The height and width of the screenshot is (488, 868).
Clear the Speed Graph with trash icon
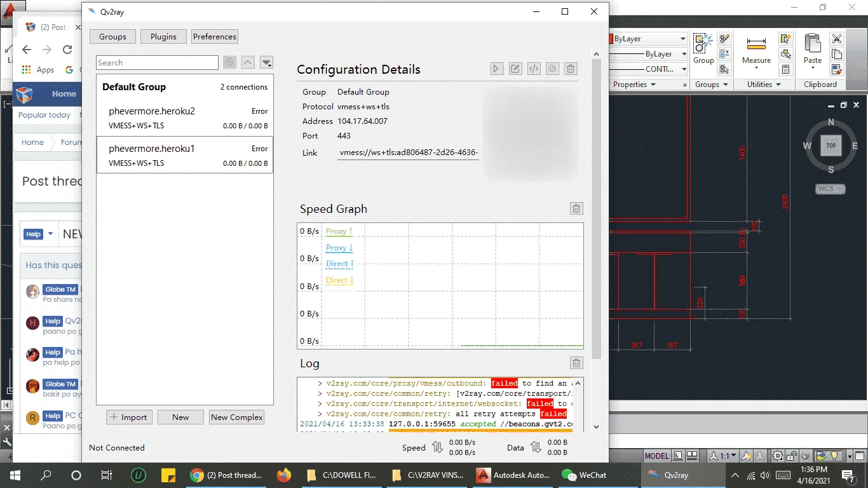[576, 208]
